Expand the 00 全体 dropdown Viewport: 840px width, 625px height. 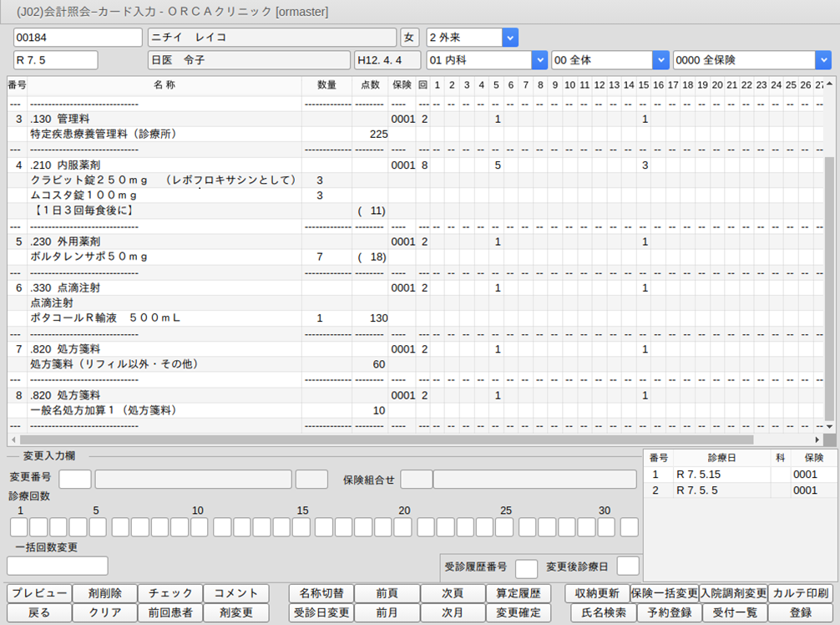coord(660,60)
